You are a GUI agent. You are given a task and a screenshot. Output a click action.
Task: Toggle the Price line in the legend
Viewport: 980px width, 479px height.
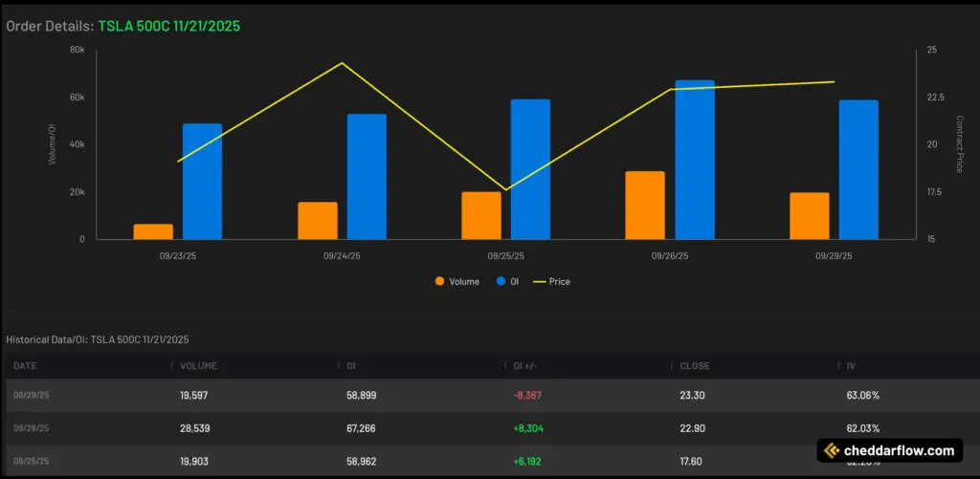[x=551, y=282]
